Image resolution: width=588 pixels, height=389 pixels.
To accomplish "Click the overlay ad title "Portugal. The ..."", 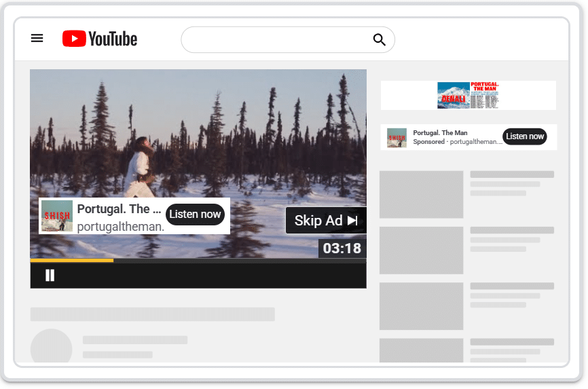I will tap(119, 209).
